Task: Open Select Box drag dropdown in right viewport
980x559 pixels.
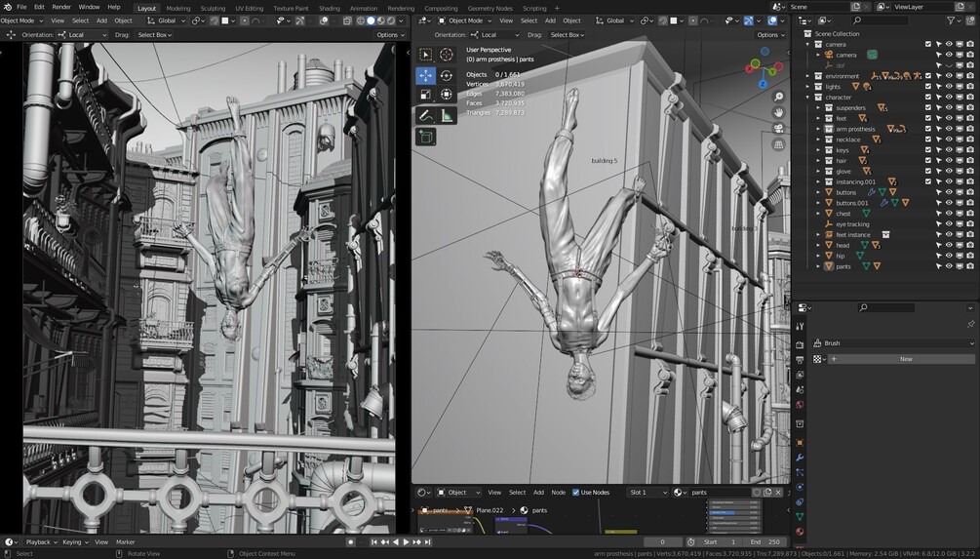Action: pyautogui.click(x=567, y=35)
